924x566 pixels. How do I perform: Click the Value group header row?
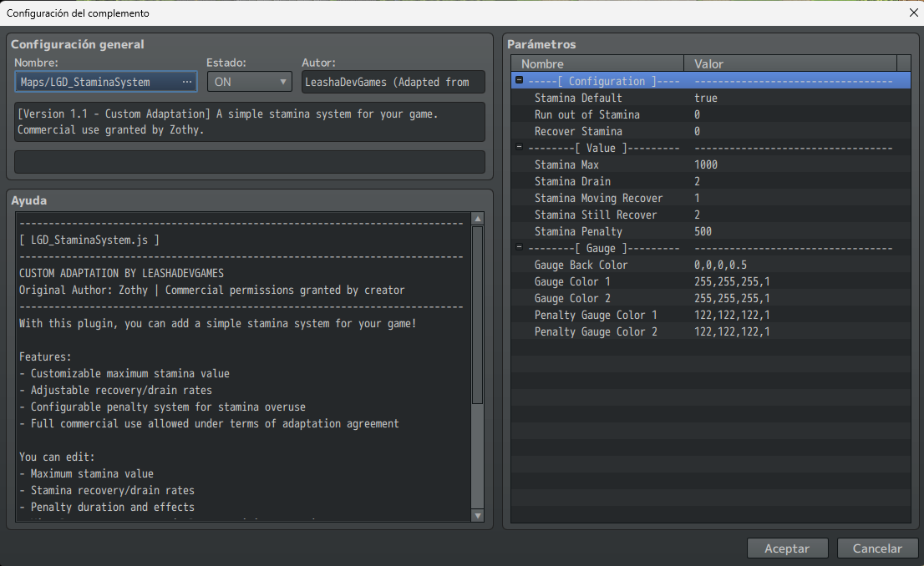711,148
